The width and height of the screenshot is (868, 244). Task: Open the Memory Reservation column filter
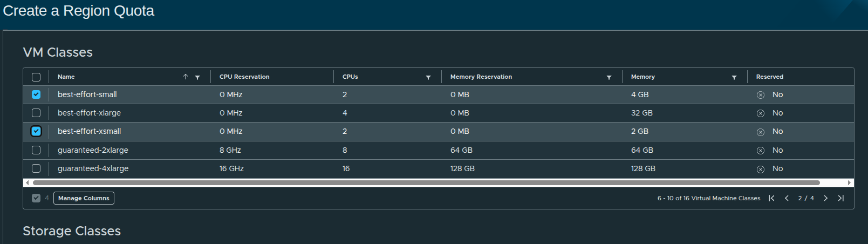pyautogui.click(x=609, y=77)
